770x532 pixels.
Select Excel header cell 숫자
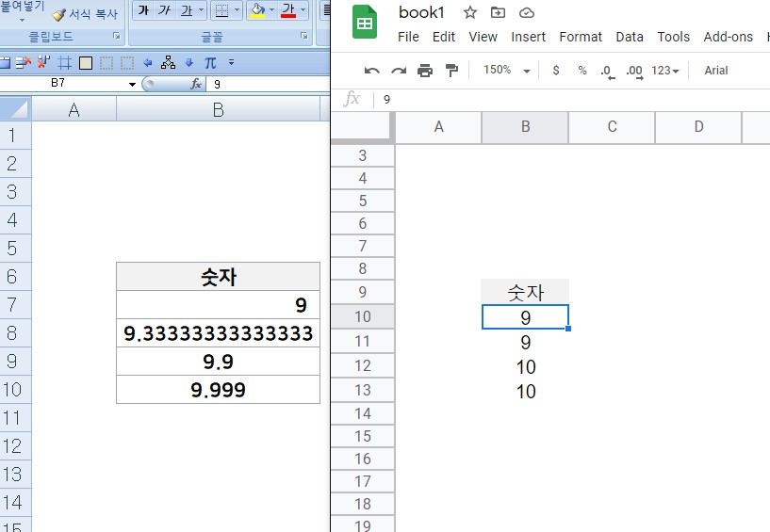click(218, 277)
